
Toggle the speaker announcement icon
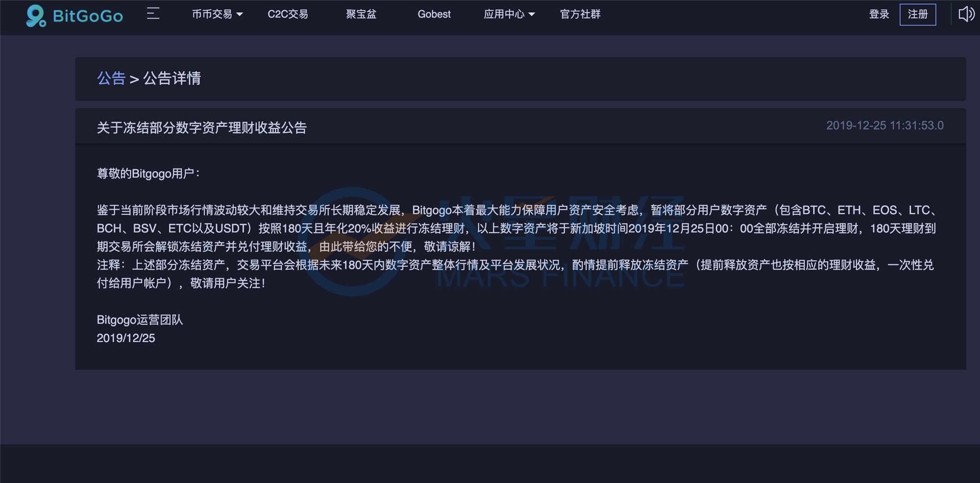(x=966, y=14)
